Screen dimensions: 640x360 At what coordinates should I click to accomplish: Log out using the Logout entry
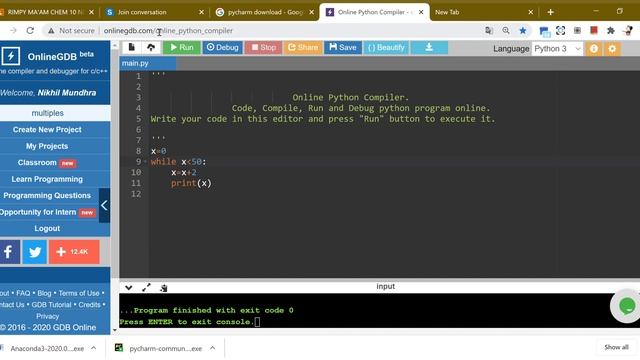point(47,229)
